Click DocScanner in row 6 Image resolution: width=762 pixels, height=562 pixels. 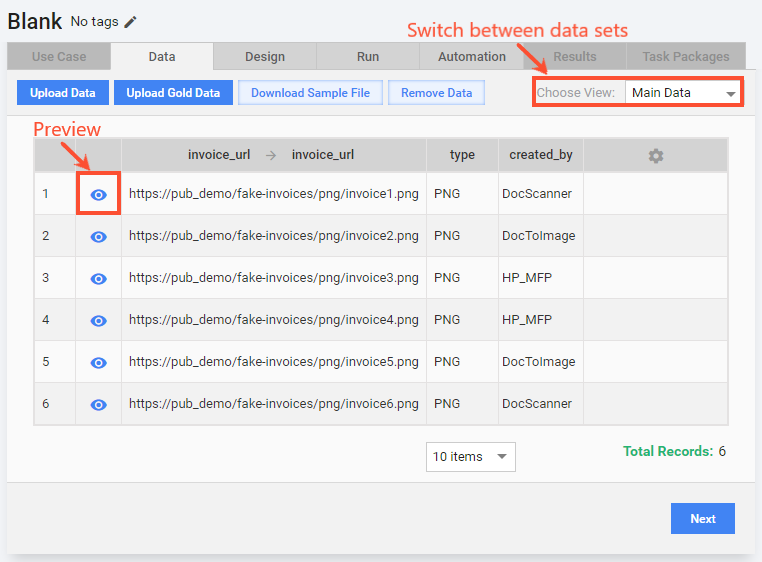(x=537, y=404)
